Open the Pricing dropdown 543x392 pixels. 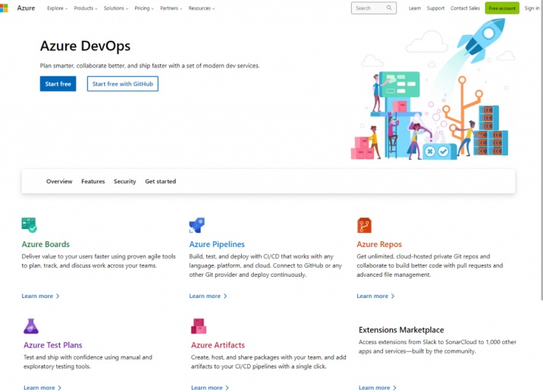click(x=143, y=8)
